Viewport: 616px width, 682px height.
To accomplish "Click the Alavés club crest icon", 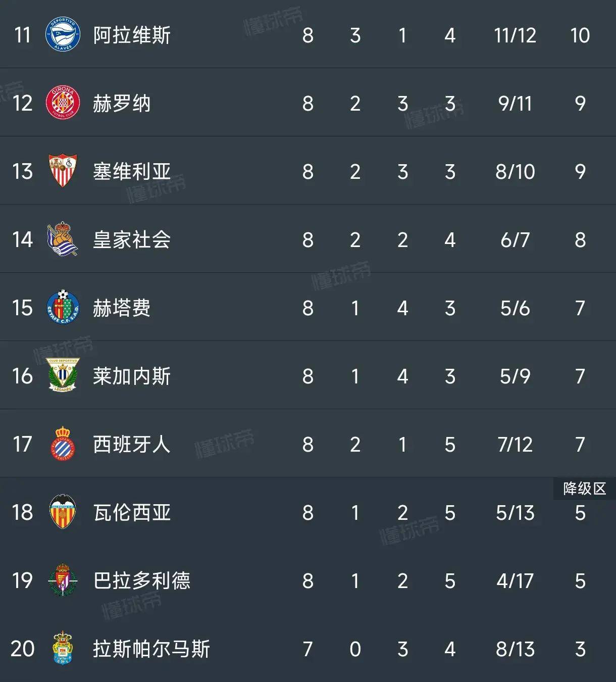I will (x=63, y=35).
